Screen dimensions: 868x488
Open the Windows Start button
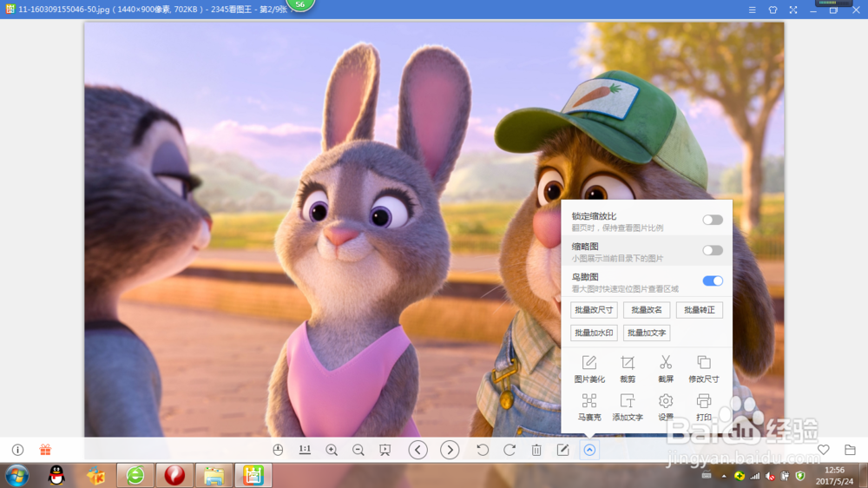(17, 476)
